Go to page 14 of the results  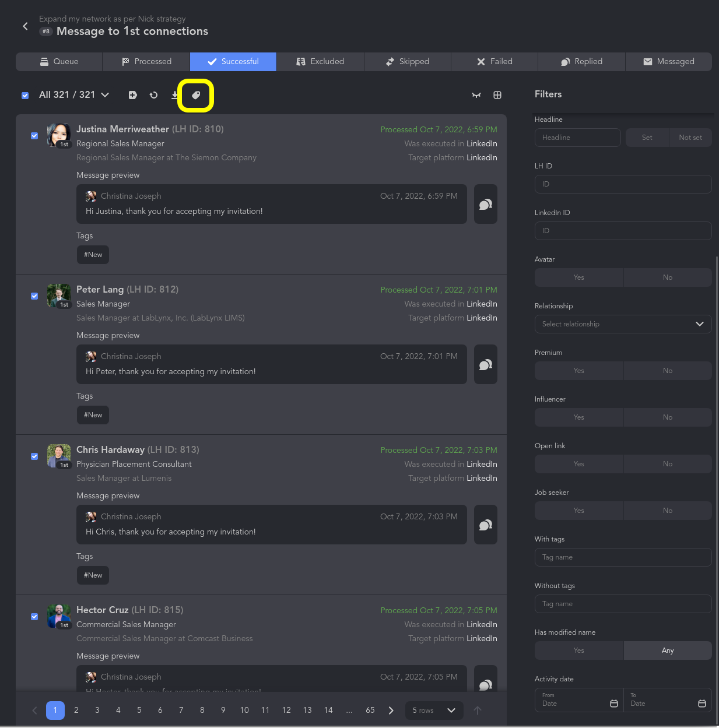(328, 710)
